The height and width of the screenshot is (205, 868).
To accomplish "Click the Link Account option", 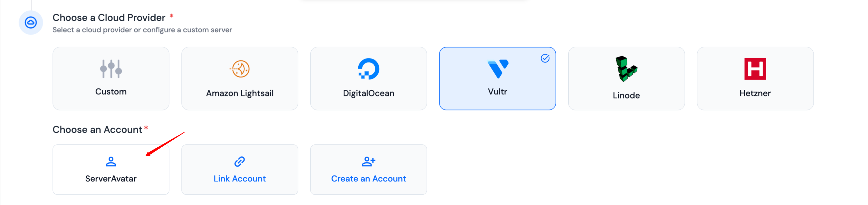I will click(239, 170).
